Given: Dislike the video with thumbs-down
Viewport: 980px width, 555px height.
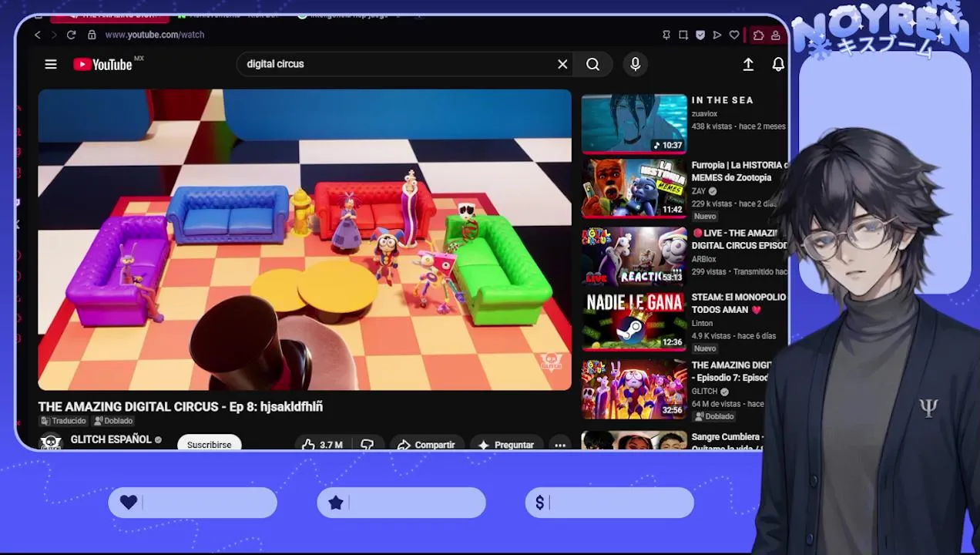Looking at the screenshot, I should coord(367,445).
